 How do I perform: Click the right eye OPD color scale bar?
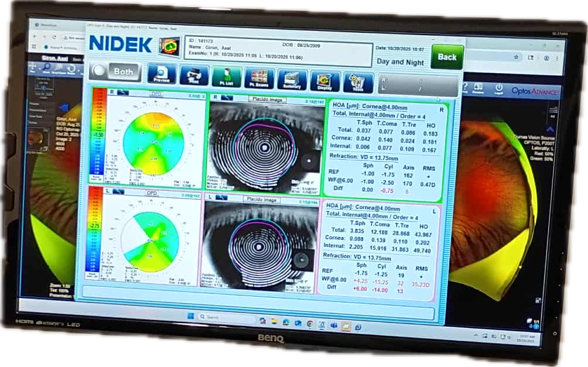click(98, 132)
